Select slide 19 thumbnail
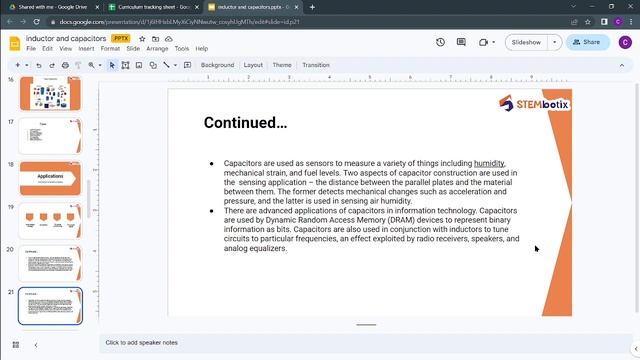This screenshot has width=640, height=360. point(50,221)
